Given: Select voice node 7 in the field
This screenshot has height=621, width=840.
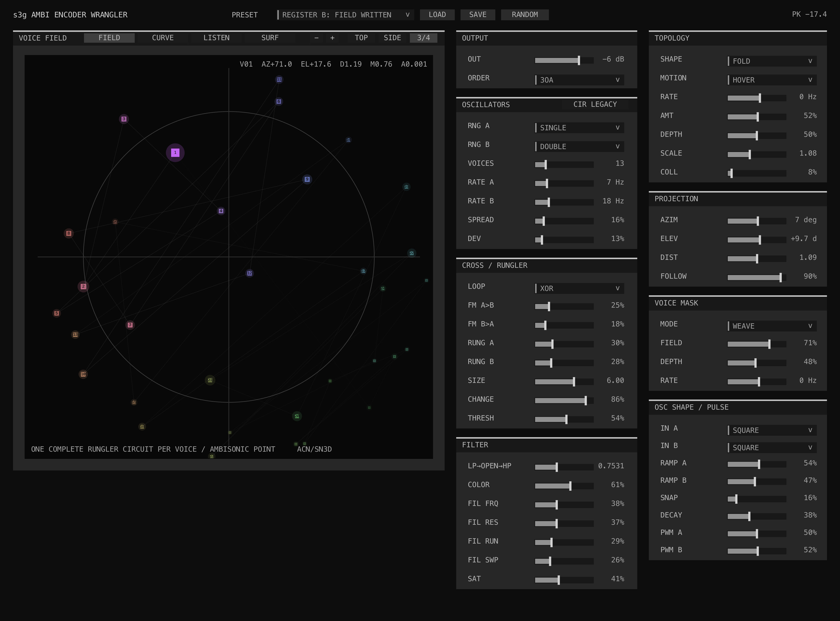Looking at the screenshot, I should point(130,325).
